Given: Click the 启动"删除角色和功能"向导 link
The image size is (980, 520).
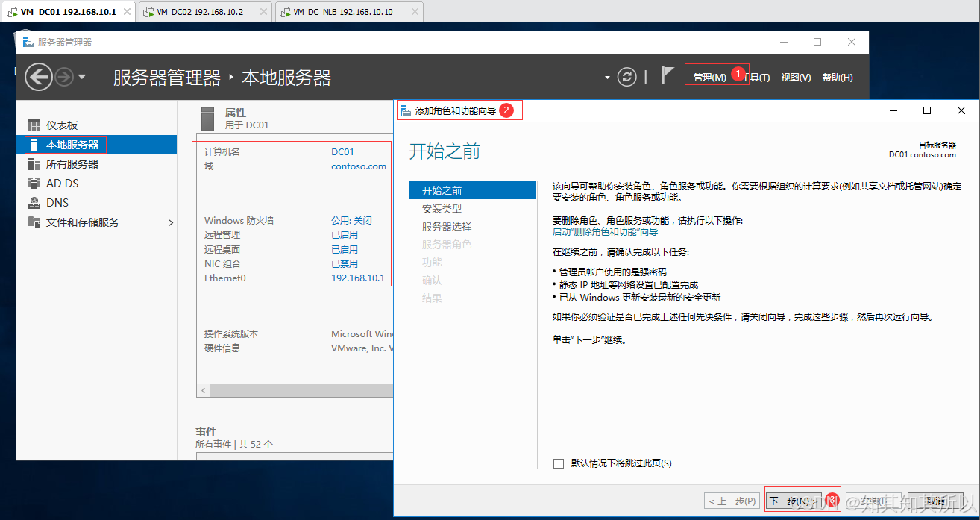Looking at the screenshot, I should (606, 232).
